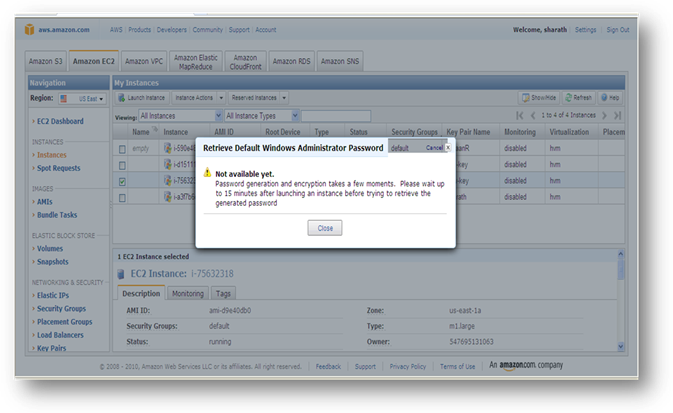The height and width of the screenshot is (413, 673).
Task: Open Elastic IPs in navigation
Action: click(53, 295)
